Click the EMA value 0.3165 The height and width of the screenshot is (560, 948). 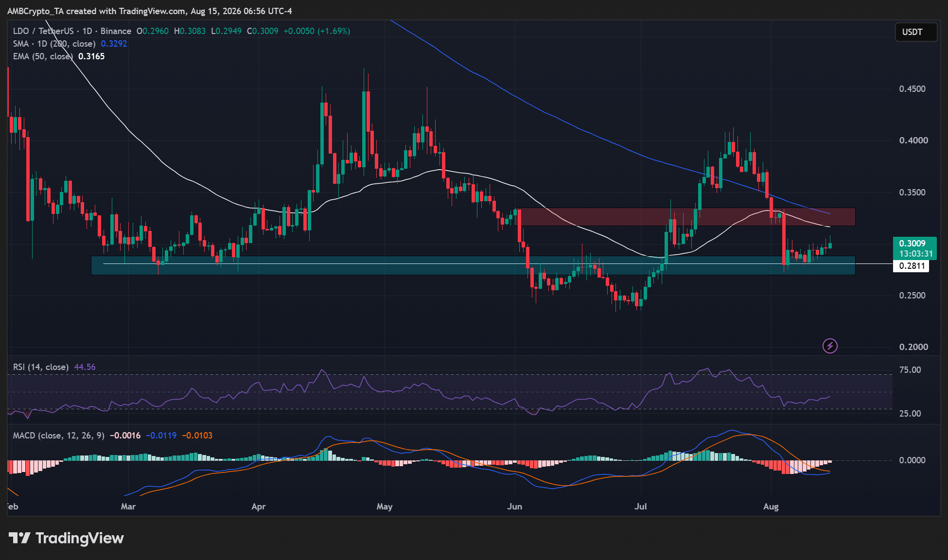point(91,56)
